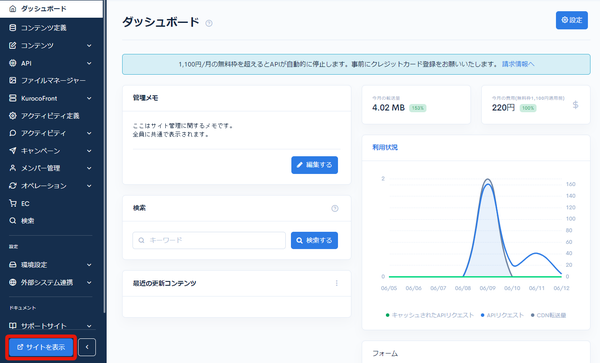This screenshot has height=363, width=600.
Task: Expand the KurocoFront menu chevron
Action: (x=89, y=98)
